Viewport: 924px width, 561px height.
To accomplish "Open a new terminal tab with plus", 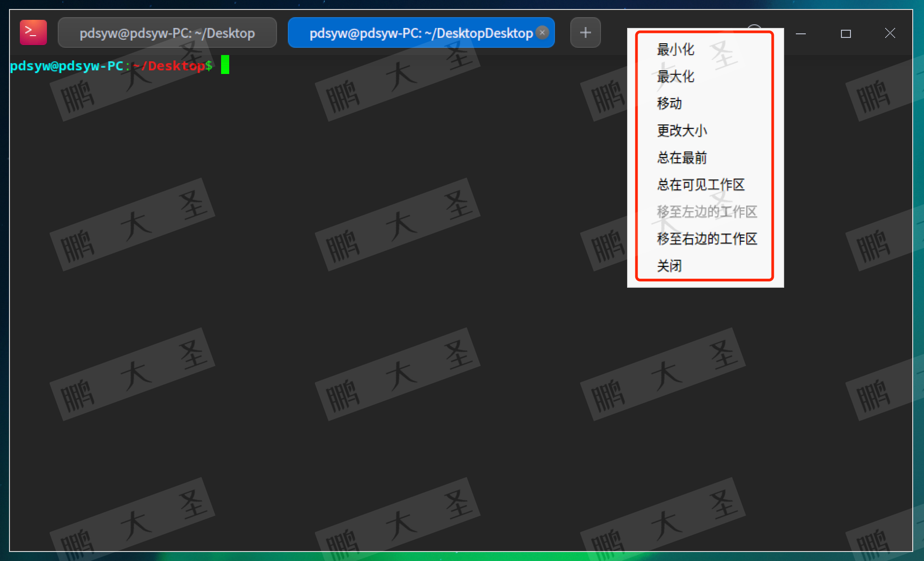I will point(585,32).
